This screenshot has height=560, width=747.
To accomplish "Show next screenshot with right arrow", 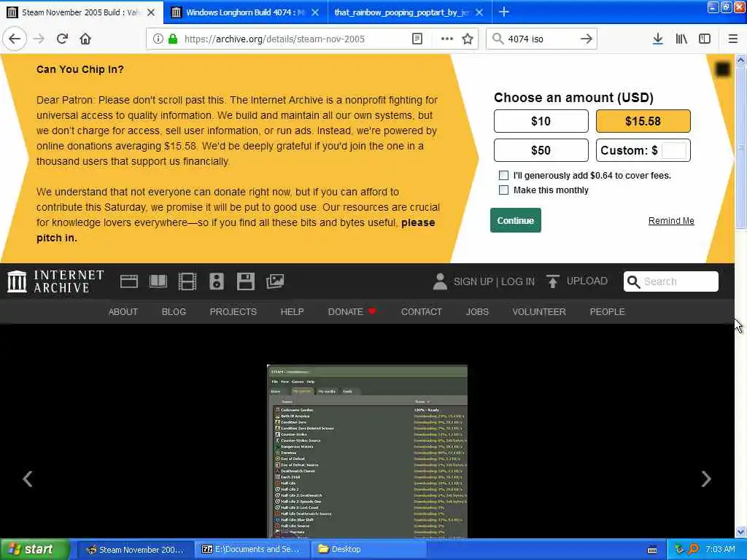I will tap(706, 478).
